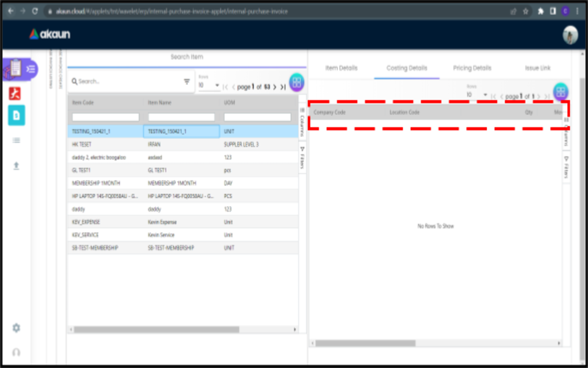
Task: Click the share icon in the address bar
Action: point(513,11)
